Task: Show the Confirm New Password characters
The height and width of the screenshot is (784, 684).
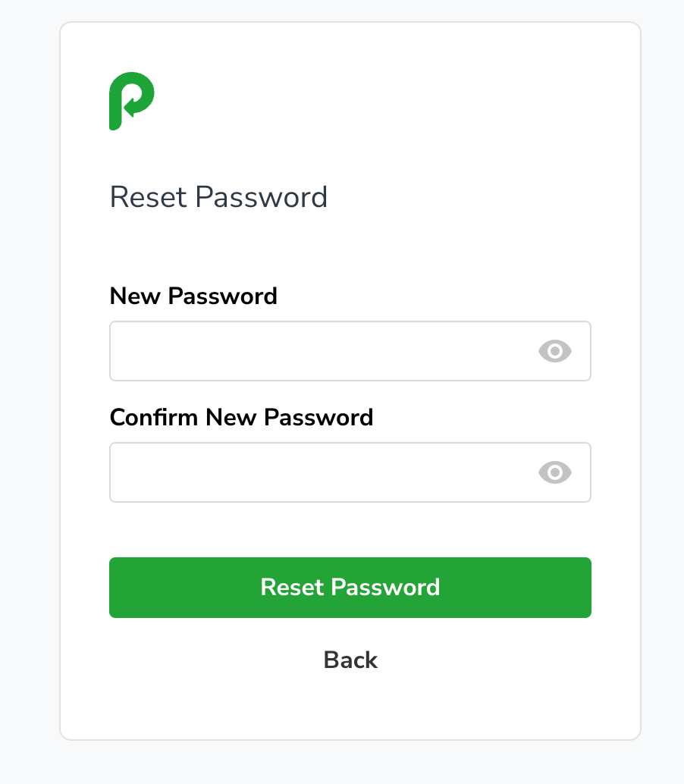Action: (554, 472)
